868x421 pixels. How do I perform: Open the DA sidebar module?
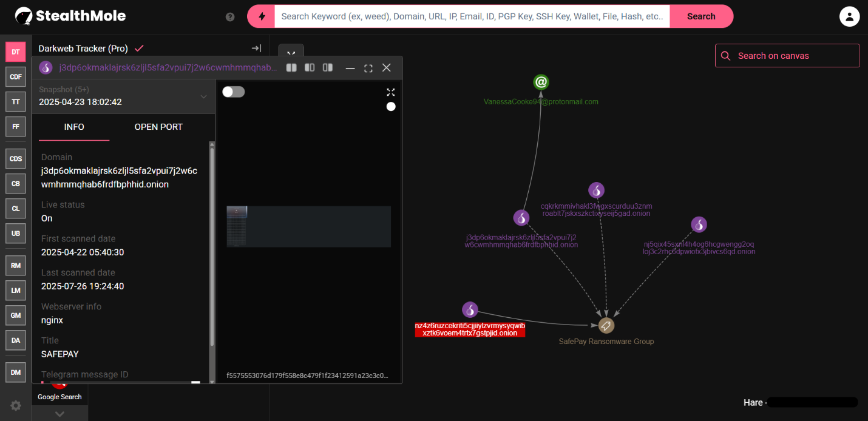(16, 340)
